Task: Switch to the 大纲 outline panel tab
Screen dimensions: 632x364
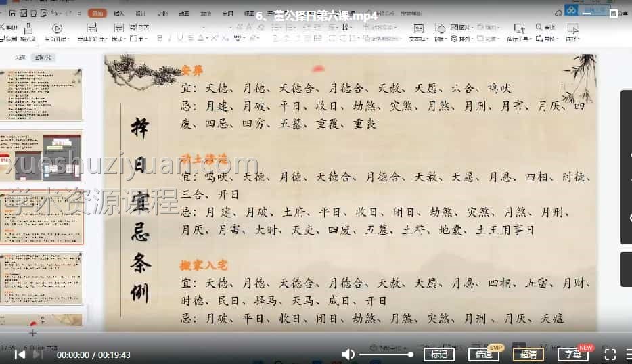Action: pos(20,58)
